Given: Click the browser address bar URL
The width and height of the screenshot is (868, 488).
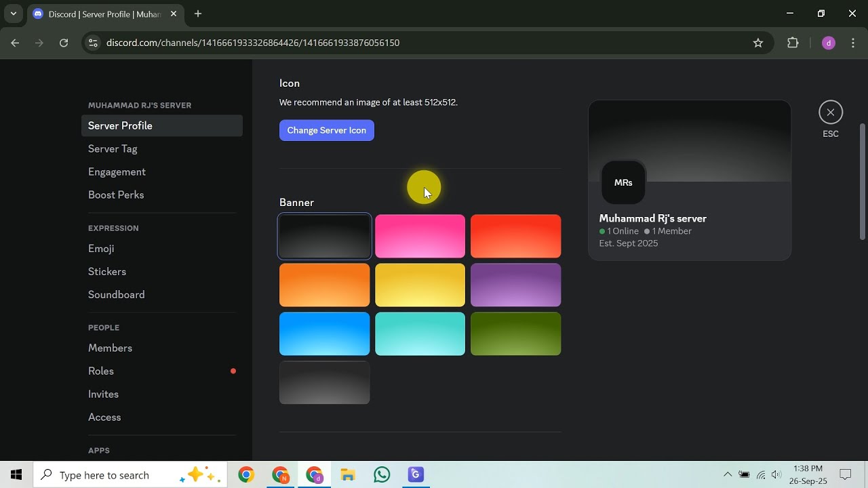Looking at the screenshot, I should tap(253, 43).
